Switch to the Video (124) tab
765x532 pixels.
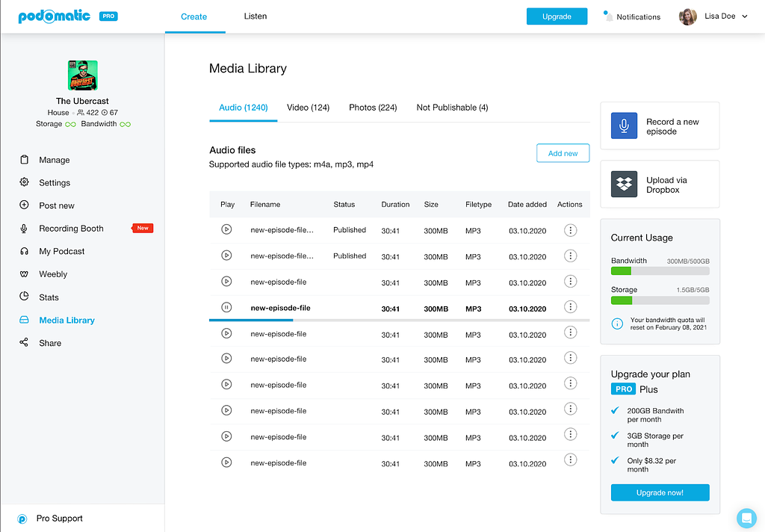pyautogui.click(x=308, y=108)
